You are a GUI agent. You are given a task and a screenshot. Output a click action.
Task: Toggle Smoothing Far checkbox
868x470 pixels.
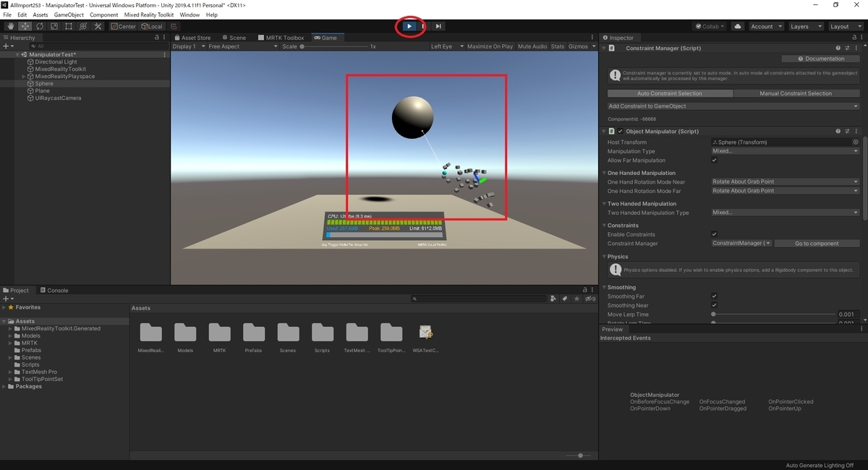coord(714,296)
